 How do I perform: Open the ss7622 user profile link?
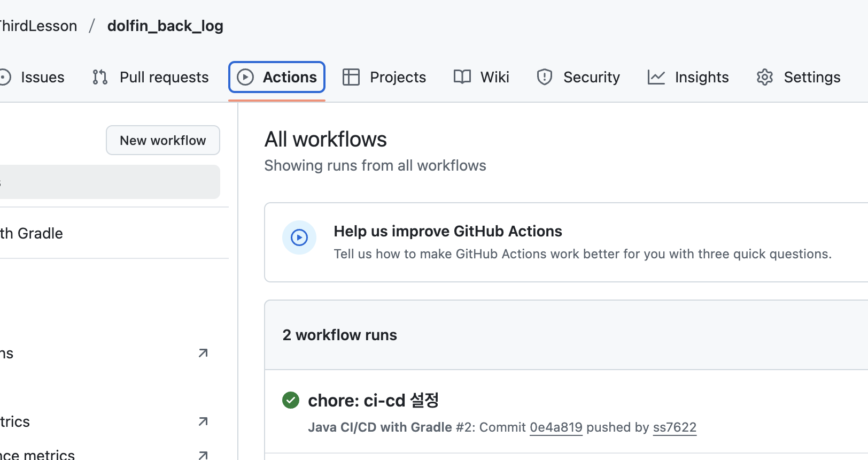[675, 427]
